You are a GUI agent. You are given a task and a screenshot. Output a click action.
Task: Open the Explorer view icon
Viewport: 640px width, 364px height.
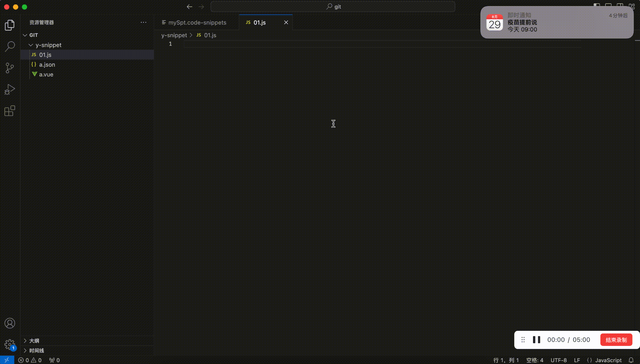point(10,25)
